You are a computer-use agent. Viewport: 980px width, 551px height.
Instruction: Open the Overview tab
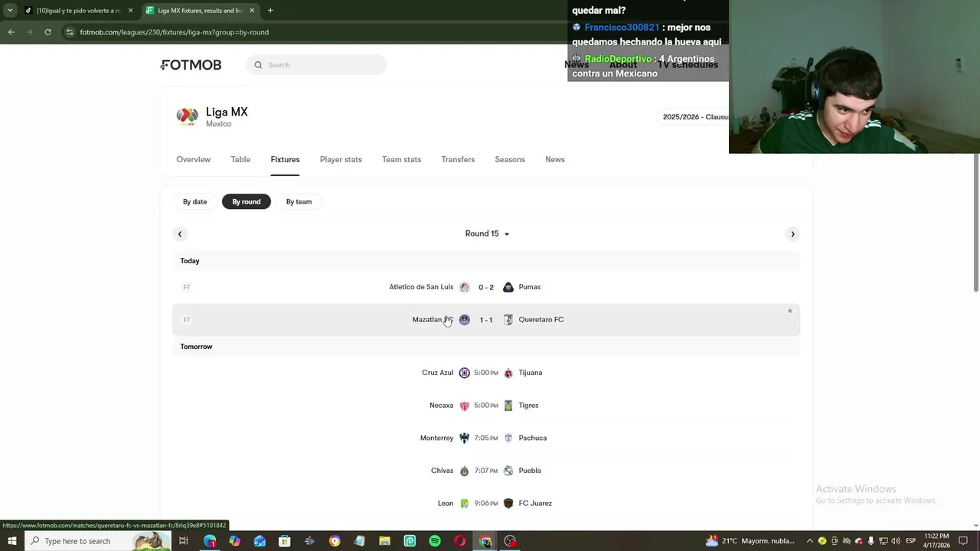click(193, 159)
